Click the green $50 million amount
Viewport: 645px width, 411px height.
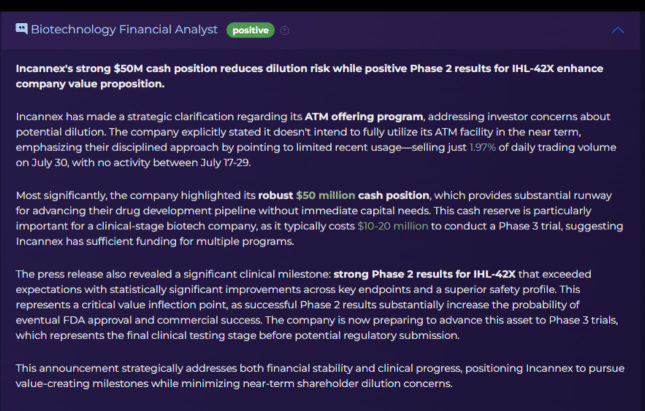coord(325,195)
